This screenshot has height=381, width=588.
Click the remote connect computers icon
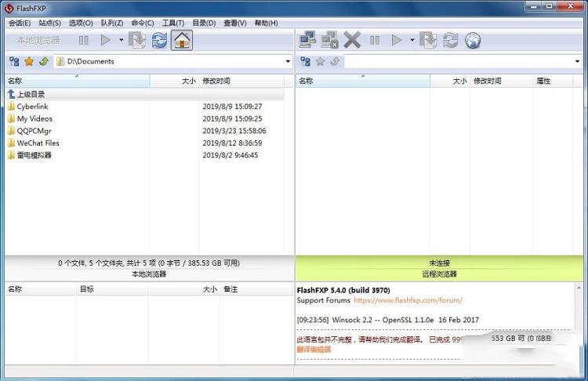(x=307, y=40)
